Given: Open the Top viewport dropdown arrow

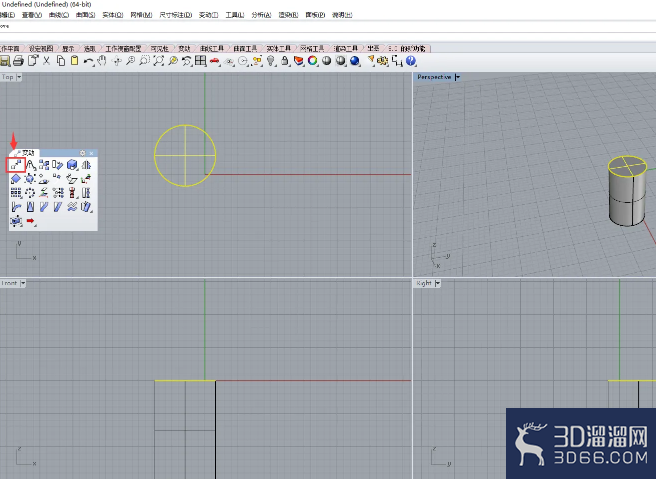Looking at the screenshot, I should click(19, 77).
